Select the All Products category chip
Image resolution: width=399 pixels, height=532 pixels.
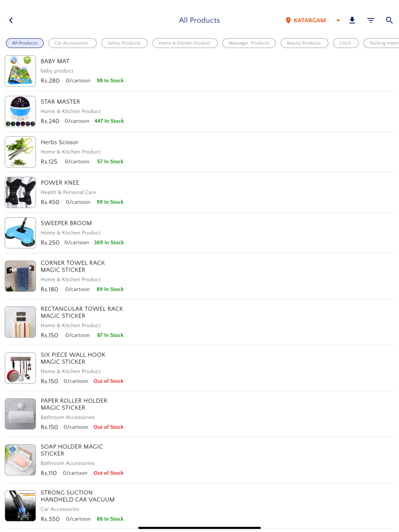(x=25, y=43)
